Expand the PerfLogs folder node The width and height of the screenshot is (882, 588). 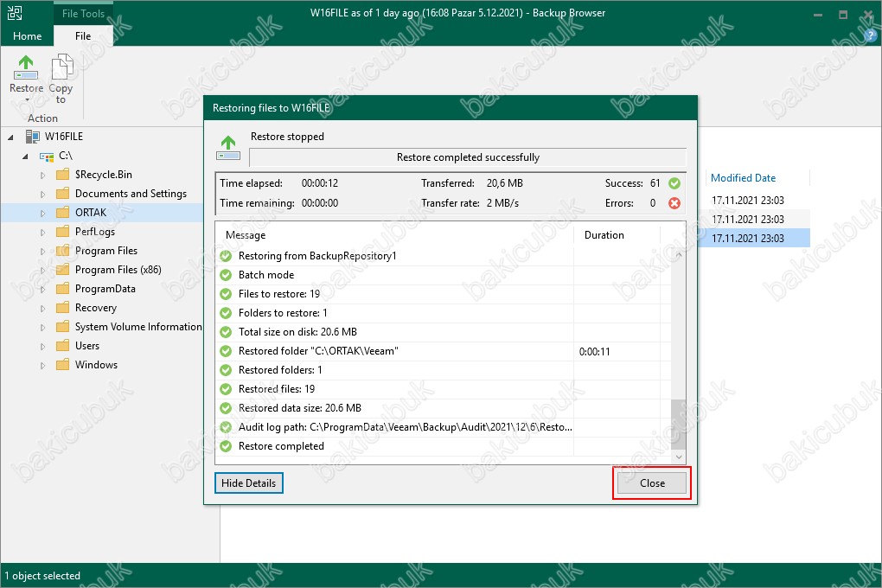pos(42,232)
